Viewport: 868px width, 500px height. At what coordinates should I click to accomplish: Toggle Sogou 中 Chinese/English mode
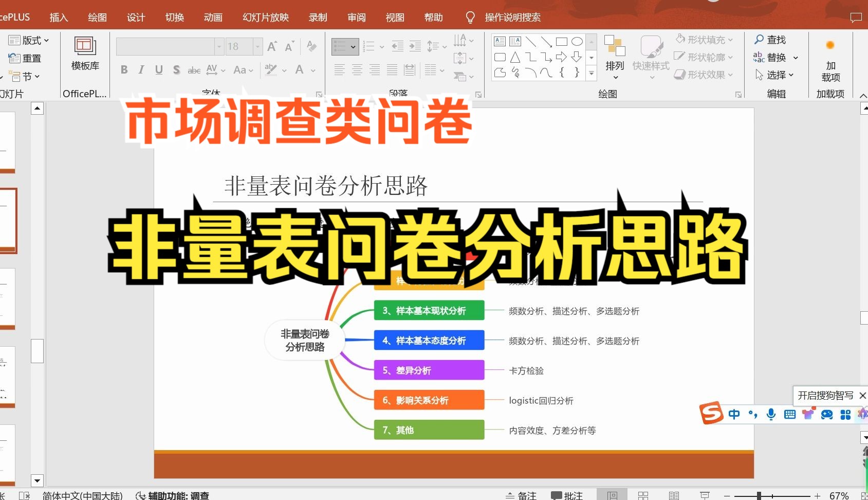point(734,414)
